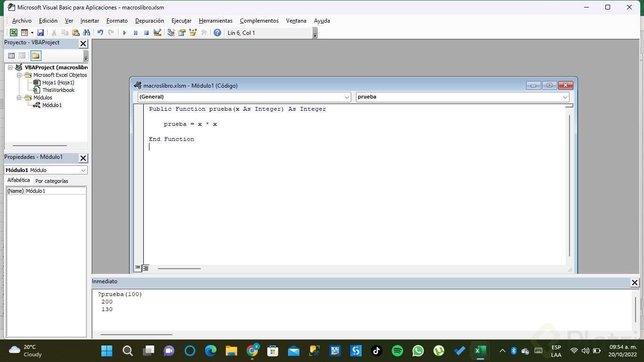
Task: Open the Project panel toolbar options arrow
Action: tap(86, 56)
